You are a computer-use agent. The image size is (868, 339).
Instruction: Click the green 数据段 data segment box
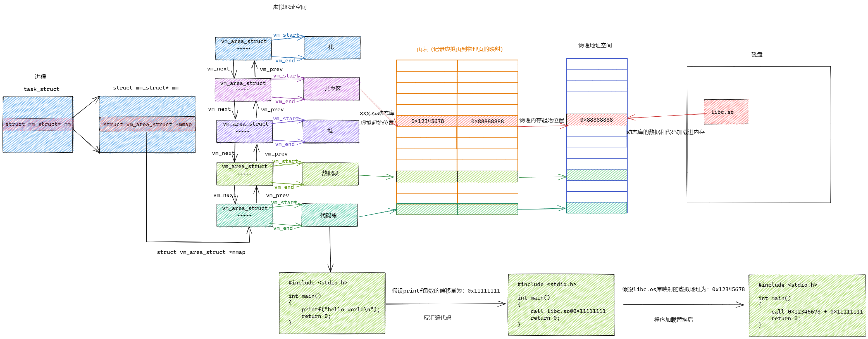[x=330, y=174]
